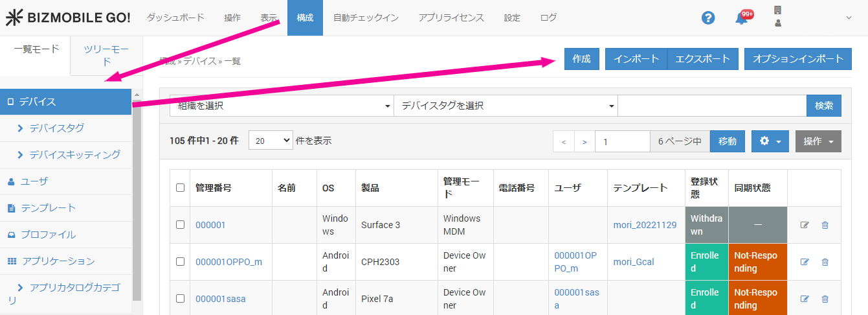The image size is (868, 315).
Task: Click the BizMobile Go! logo
Action: [x=68, y=18]
